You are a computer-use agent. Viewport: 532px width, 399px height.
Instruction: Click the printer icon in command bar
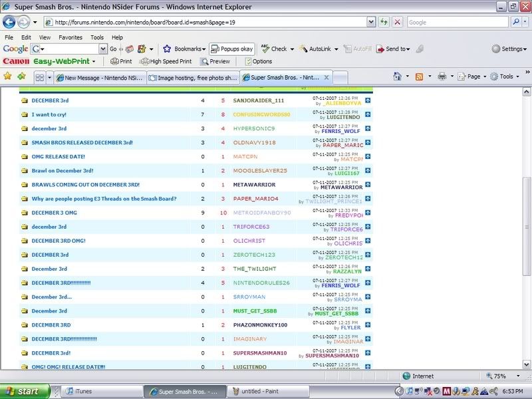(x=442, y=76)
